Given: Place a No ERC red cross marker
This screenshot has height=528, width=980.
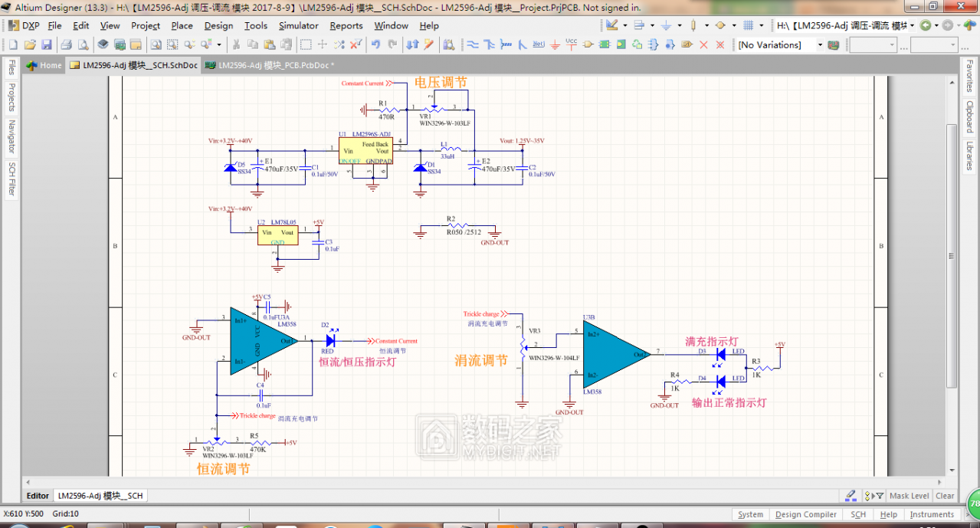Looking at the screenshot, I should tap(704, 45).
